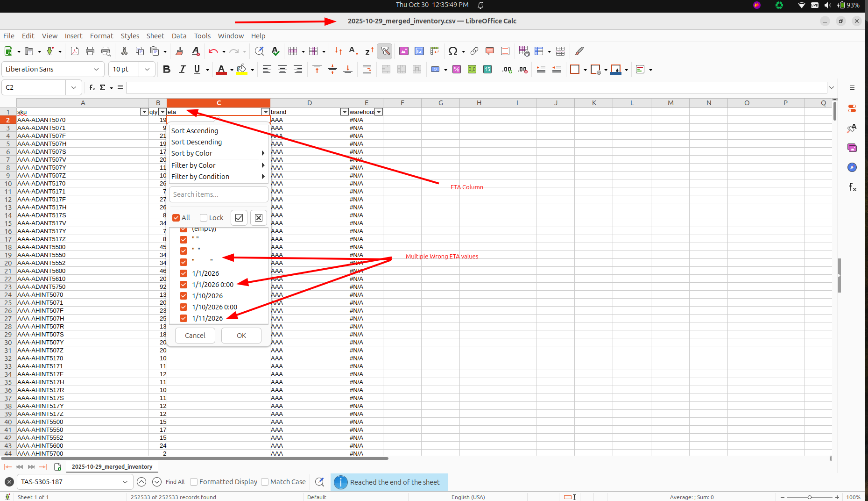Toggle the Match Case checkbox
868x501 pixels.
(x=265, y=482)
